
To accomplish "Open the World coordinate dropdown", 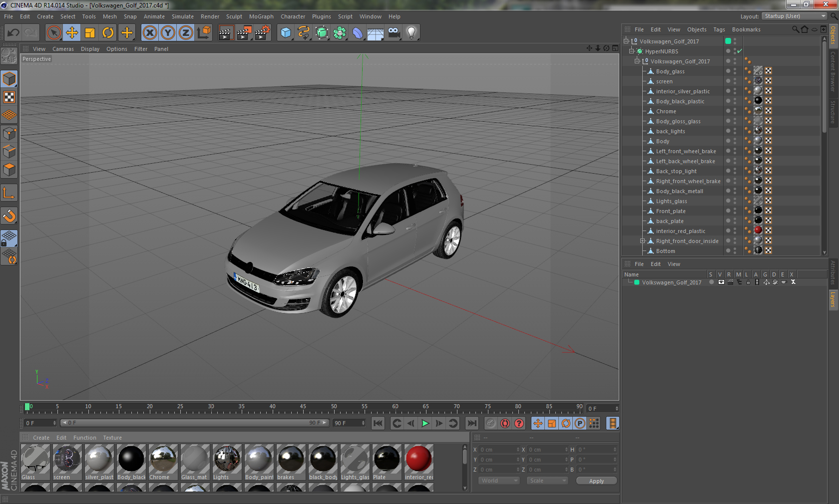I will click(x=499, y=481).
